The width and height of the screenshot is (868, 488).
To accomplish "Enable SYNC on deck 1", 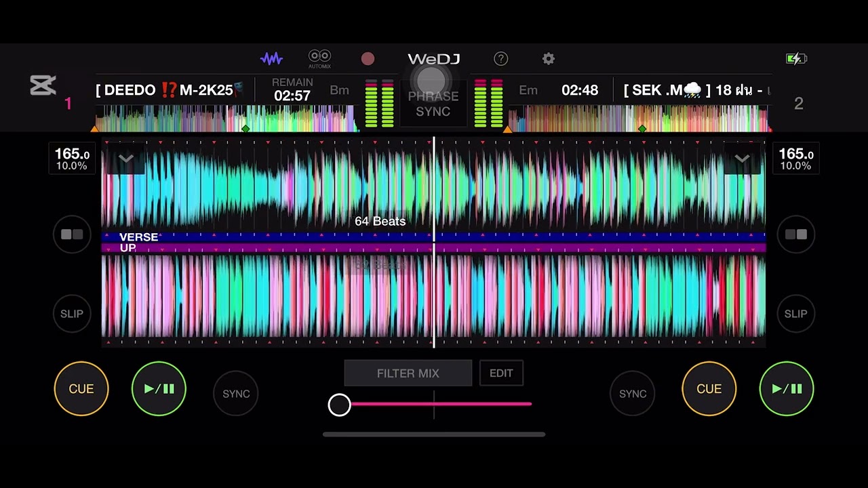I will (x=236, y=393).
